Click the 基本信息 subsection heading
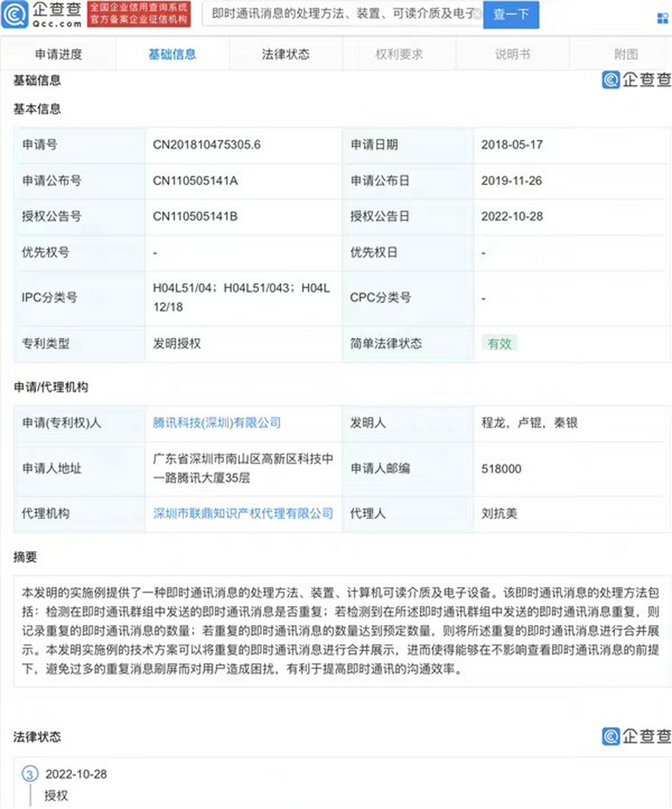 click(x=37, y=109)
